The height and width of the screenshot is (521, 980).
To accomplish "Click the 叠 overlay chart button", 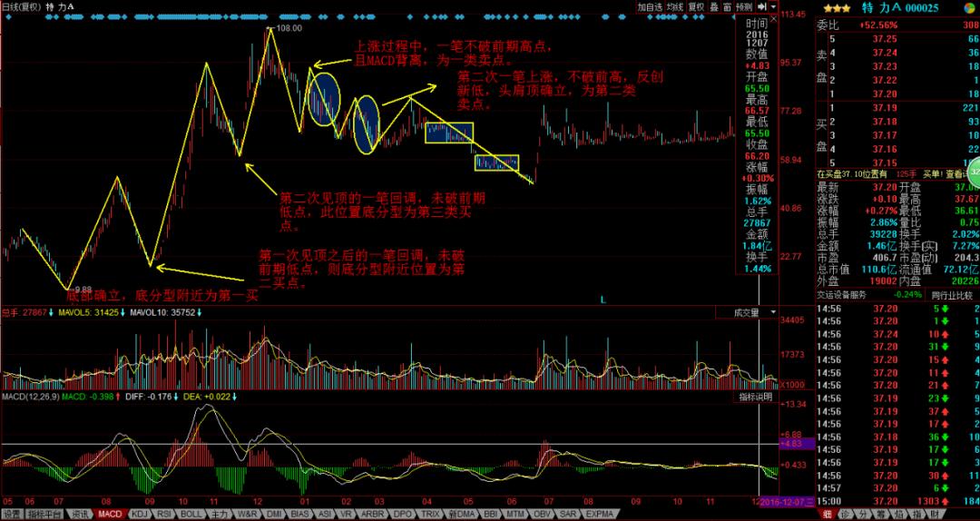I will [714, 7].
